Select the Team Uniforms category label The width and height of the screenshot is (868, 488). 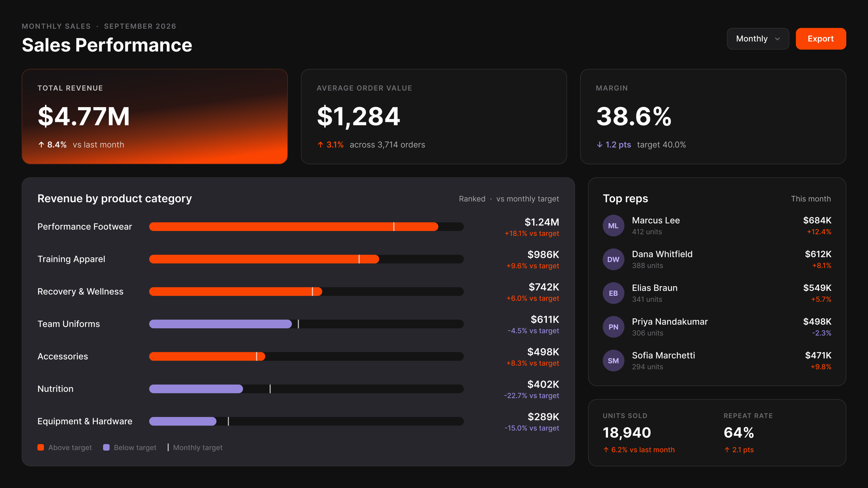(x=68, y=324)
